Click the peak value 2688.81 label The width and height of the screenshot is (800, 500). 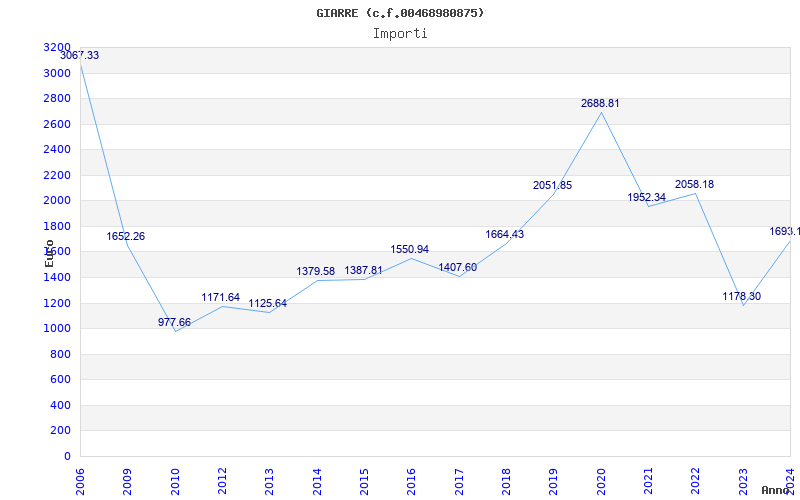[x=600, y=104]
